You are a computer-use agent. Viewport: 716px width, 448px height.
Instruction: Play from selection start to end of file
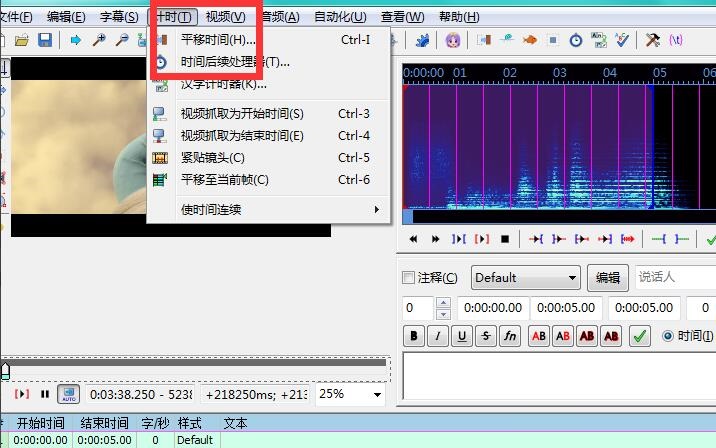tap(628, 239)
